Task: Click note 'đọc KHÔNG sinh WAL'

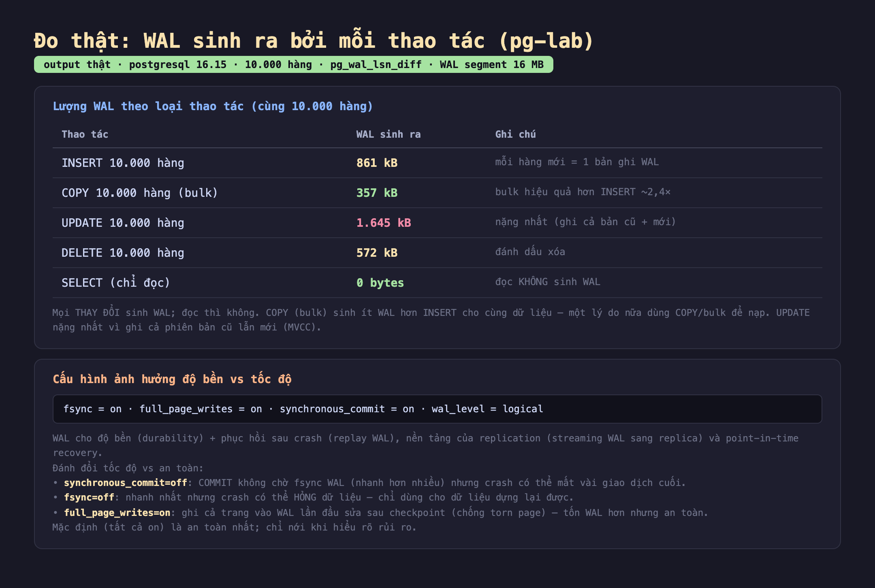Action: (x=548, y=282)
